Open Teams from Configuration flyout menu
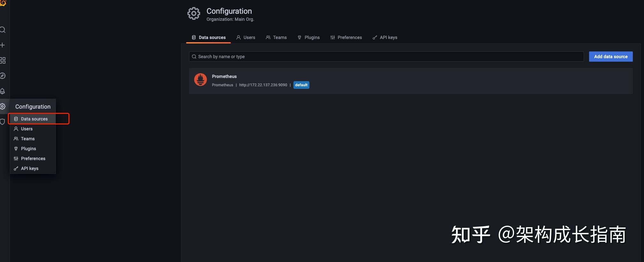The width and height of the screenshot is (644, 262). (28, 139)
